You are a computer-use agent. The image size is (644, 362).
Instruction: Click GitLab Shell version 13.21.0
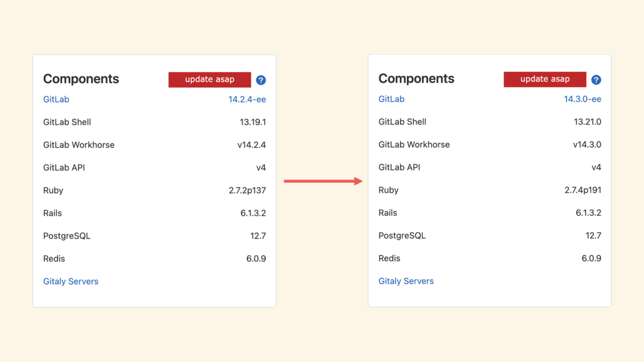click(x=588, y=122)
